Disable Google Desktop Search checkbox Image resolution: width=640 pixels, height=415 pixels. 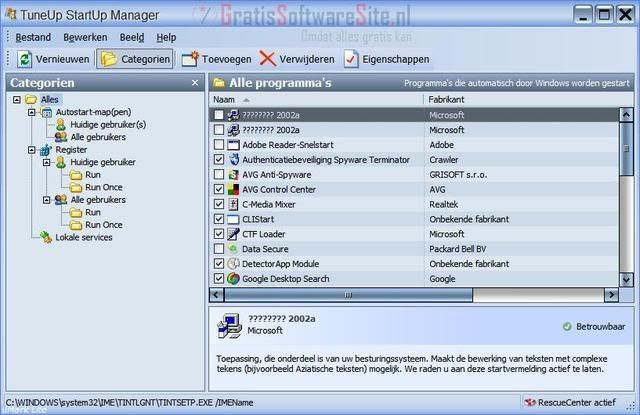point(219,279)
